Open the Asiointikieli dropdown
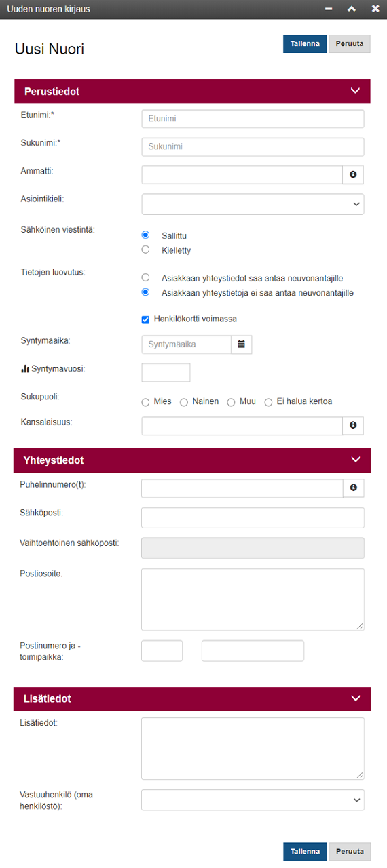387x868 pixels. pyautogui.click(x=253, y=203)
